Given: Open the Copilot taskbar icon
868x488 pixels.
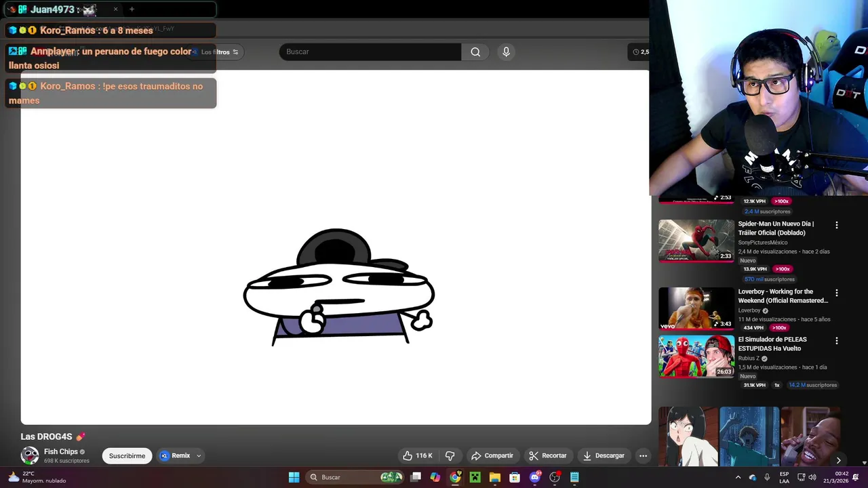Looking at the screenshot, I should (435, 477).
